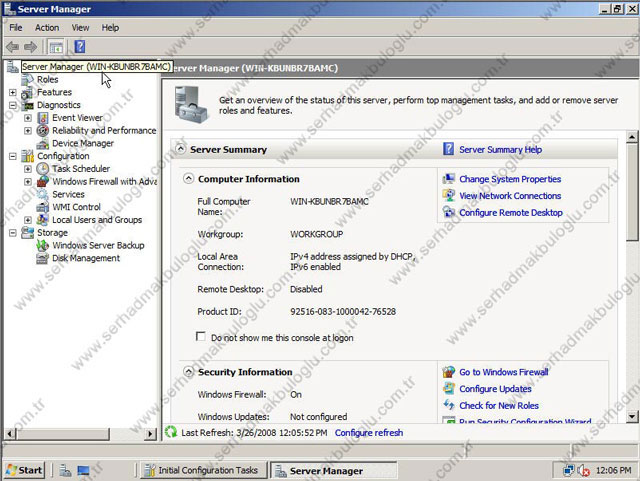Collapse the Diagnostics tree node
640x481 pixels.
click(13, 105)
